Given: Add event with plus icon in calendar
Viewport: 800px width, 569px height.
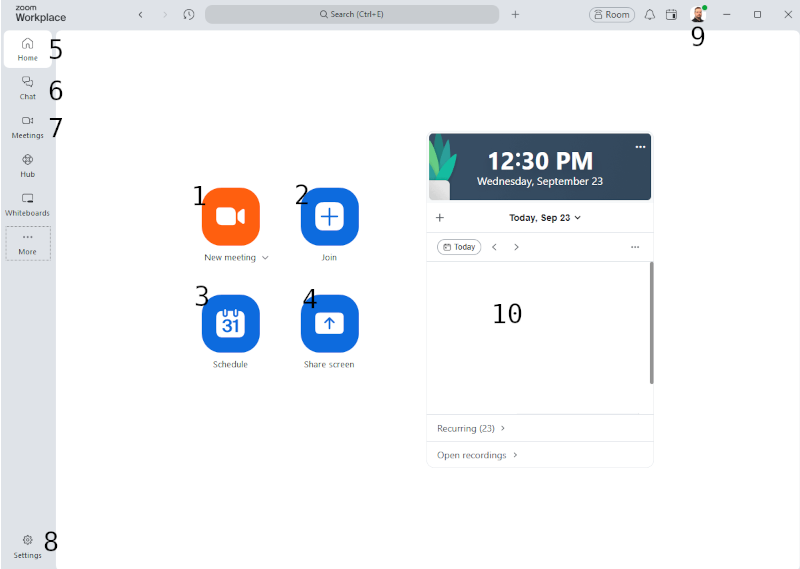Looking at the screenshot, I should pyautogui.click(x=440, y=218).
